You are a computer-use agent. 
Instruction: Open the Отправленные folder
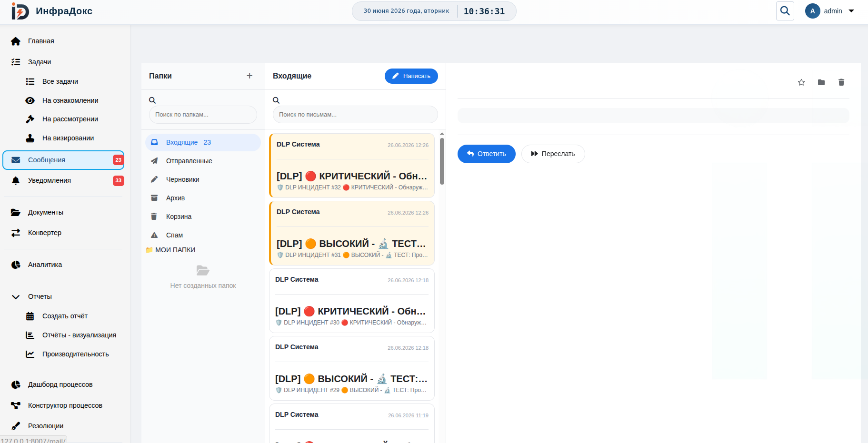click(x=203, y=161)
